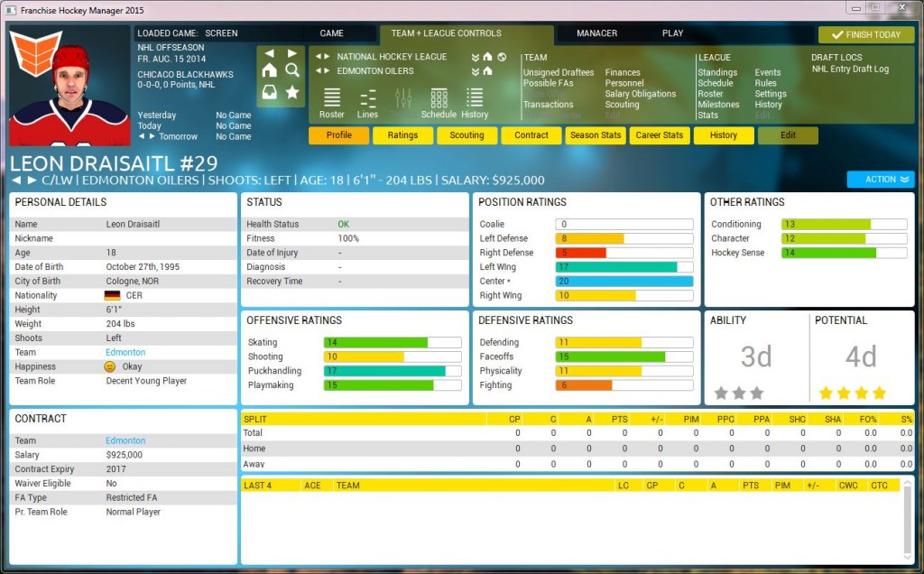Click the German flag next to Nationality
Viewport: 924px width, 574px height.
pos(112,295)
